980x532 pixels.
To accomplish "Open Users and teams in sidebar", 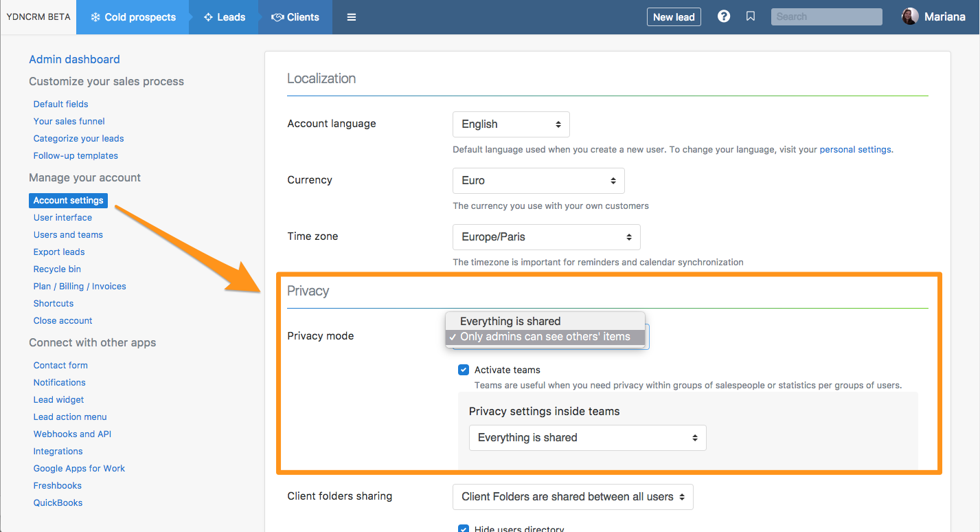I will 68,234.
